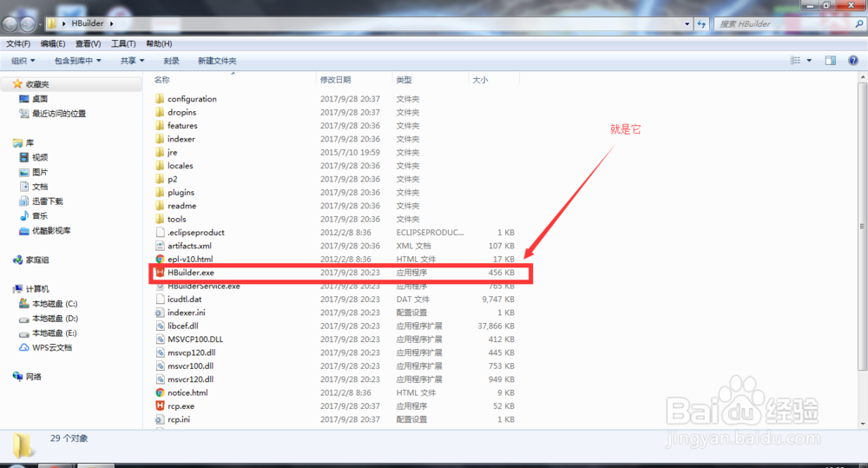868x468 pixels.
Task: Open Network (网络) in sidebar
Action: (x=27, y=377)
